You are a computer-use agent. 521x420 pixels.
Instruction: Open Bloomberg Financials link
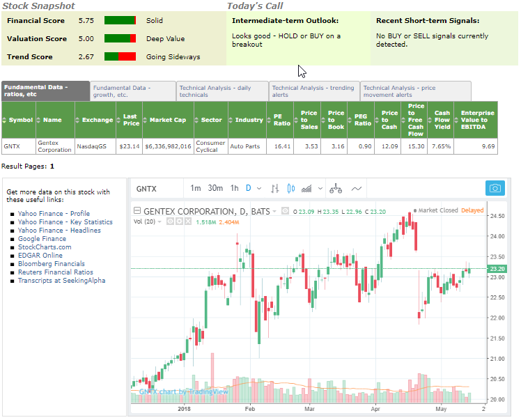click(51, 263)
